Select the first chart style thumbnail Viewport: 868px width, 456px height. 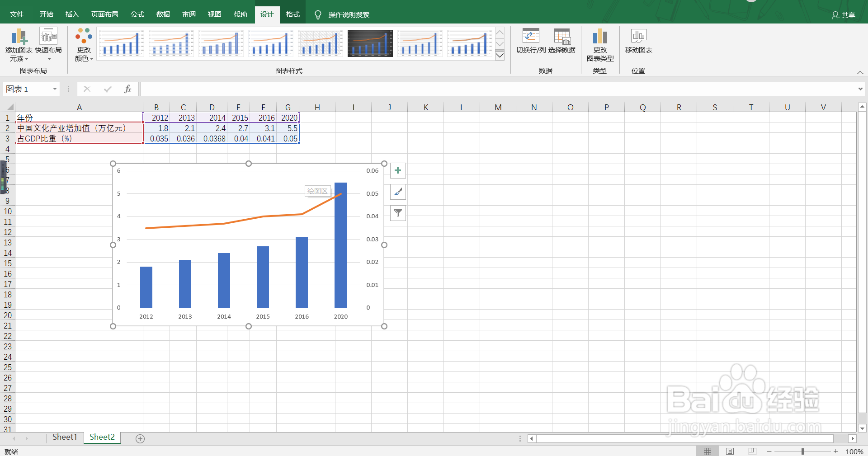(x=121, y=43)
